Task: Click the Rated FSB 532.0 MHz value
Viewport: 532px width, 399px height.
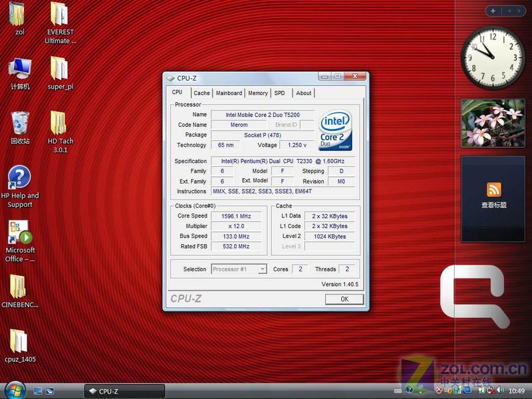Action: (x=236, y=246)
